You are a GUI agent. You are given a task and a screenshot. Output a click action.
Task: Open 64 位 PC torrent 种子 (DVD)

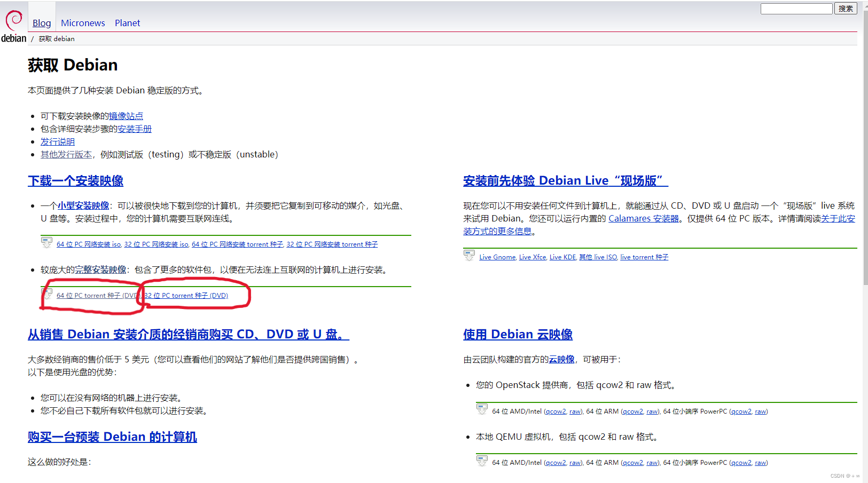(x=98, y=296)
